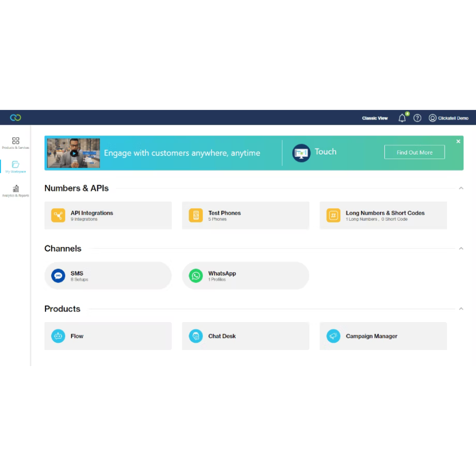The height and width of the screenshot is (476, 476).
Task: Open Long Numbers & Short Codes card
Action: pos(383,215)
